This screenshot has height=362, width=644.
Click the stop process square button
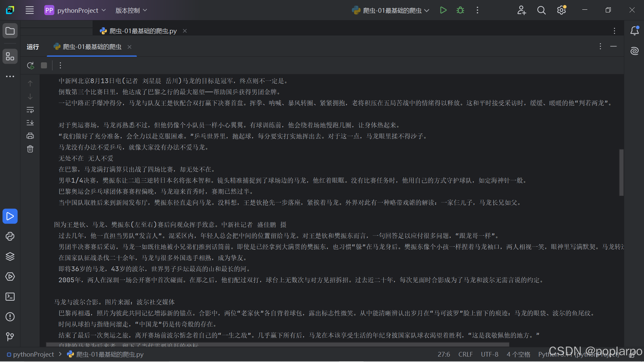pos(44,65)
